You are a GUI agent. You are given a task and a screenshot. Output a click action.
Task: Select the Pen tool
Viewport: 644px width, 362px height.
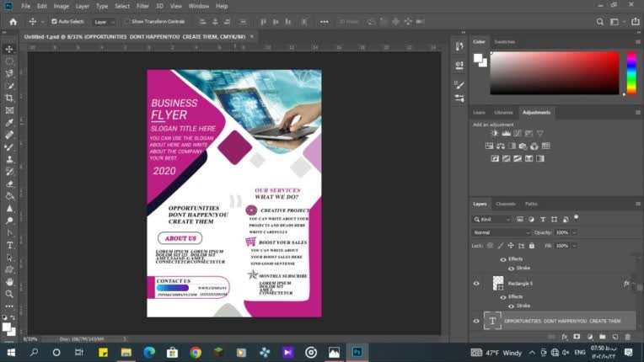coord(9,233)
